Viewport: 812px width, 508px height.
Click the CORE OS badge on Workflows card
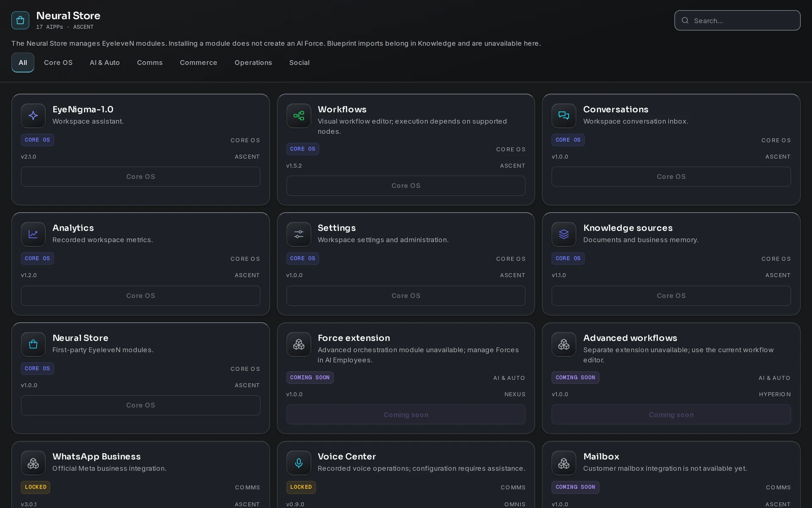[x=302, y=149]
